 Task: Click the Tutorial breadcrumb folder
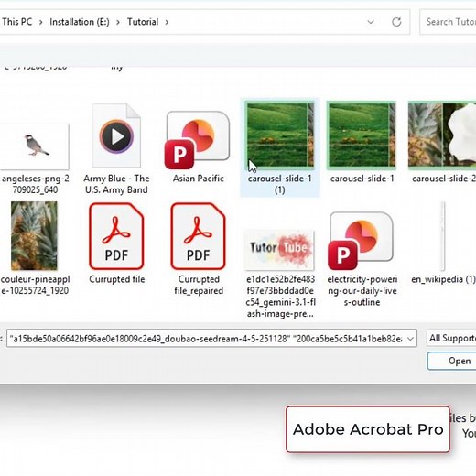[143, 22]
